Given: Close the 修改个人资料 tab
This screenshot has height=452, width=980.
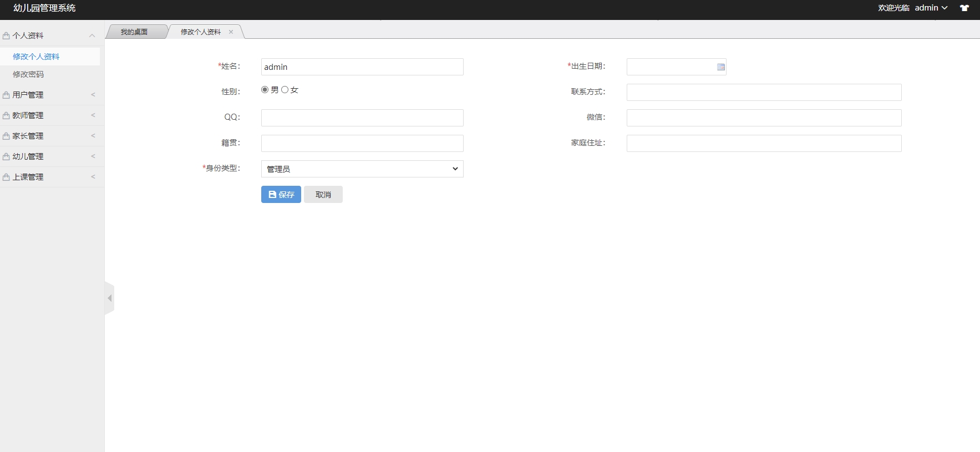Looking at the screenshot, I should click(x=231, y=32).
